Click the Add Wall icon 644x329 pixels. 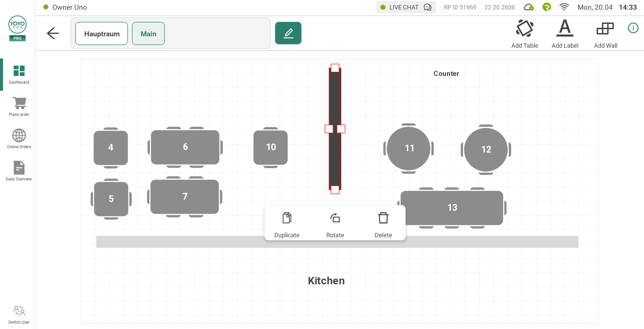pos(605,29)
